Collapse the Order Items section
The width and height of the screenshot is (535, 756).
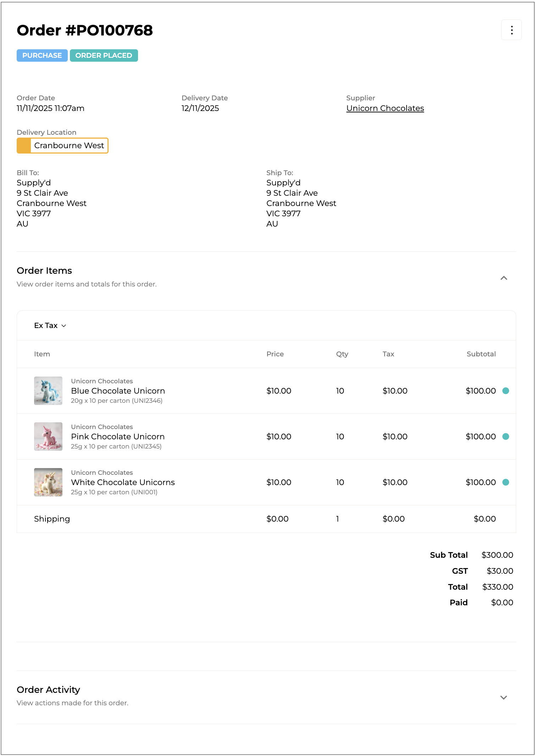tap(503, 278)
